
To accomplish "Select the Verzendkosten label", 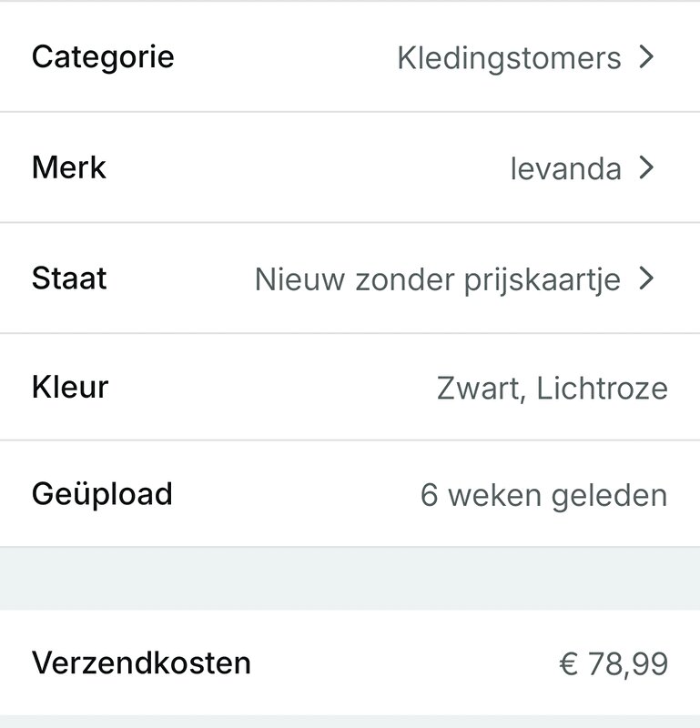I will pos(141,662).
